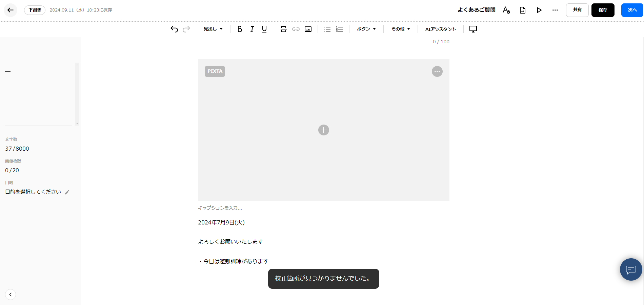644x305 pixels.
Task: Open the 見出し heading dropdown
Action: point(213,29)
